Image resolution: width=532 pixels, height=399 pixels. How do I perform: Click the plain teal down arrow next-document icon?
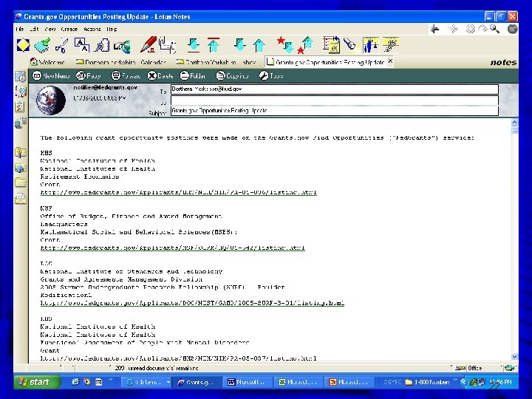[x=240, y=45]
